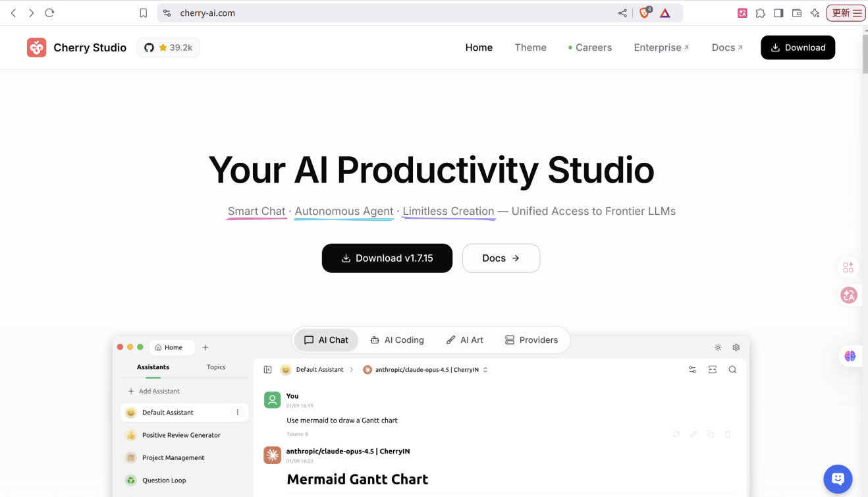Viewport: 868px width, 497px height.
Task: Click the breadcrumb chevron after Default Assistant
Action: coord(352,370)
